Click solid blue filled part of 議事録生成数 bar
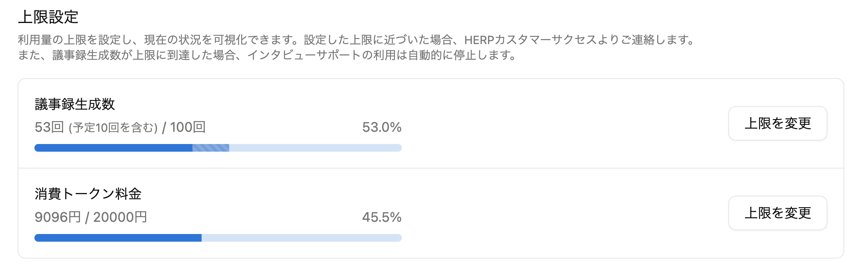Screen dimensions: 868x275 pos(113,148)
